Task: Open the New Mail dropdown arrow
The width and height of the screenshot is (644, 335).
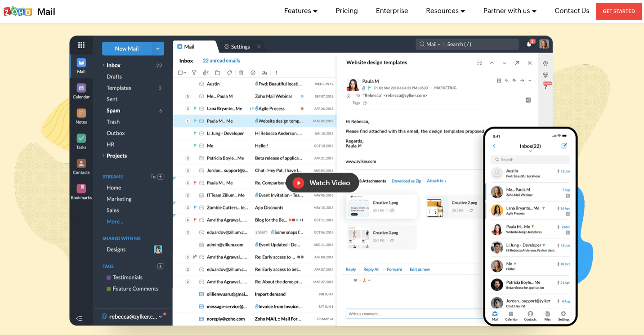Action: click(157, 49)
